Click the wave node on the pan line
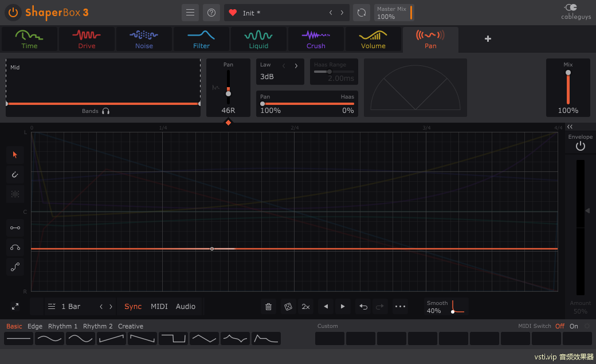The width and height of the screenshot is (596, 364). pyautogui.click(x=212, y=249)
